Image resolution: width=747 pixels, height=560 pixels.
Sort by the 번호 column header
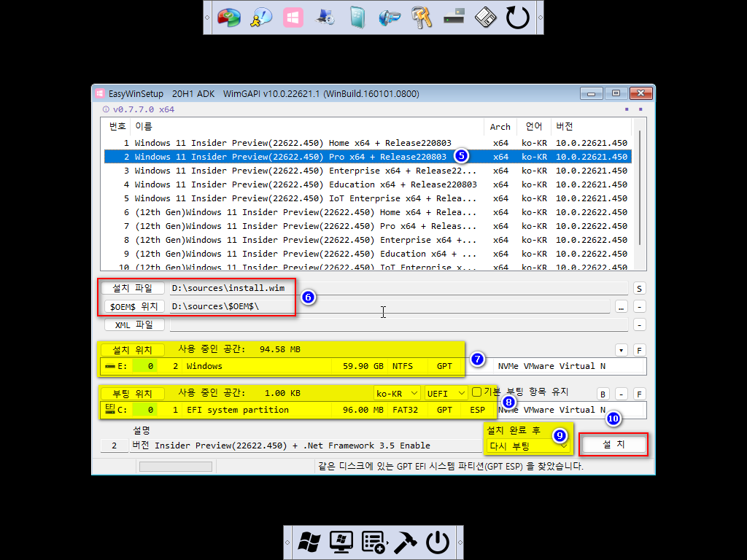point(116,126)
